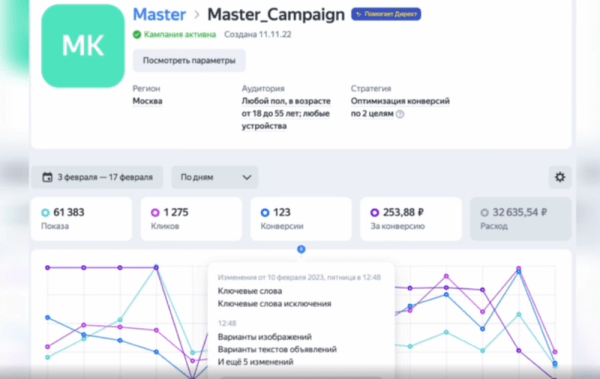The height and width of the screenshot is (379, 600).
Task: Toggle the 'Кликов' metric card 1 275
Action: 191,219
